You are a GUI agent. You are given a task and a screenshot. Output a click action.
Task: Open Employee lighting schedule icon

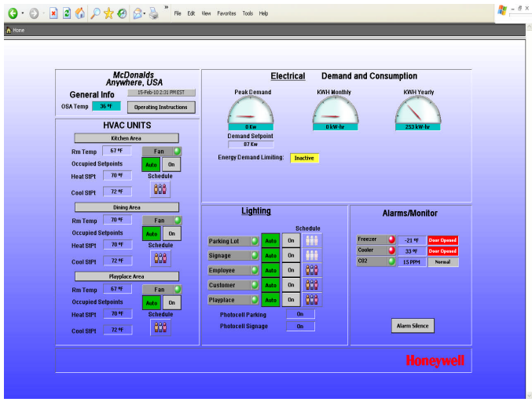312,270
